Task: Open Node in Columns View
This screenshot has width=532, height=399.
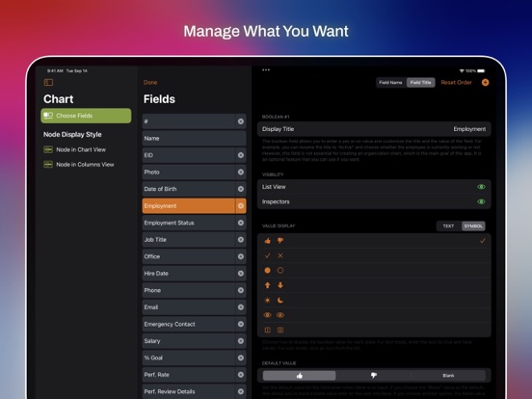Action: pos(85,165)
